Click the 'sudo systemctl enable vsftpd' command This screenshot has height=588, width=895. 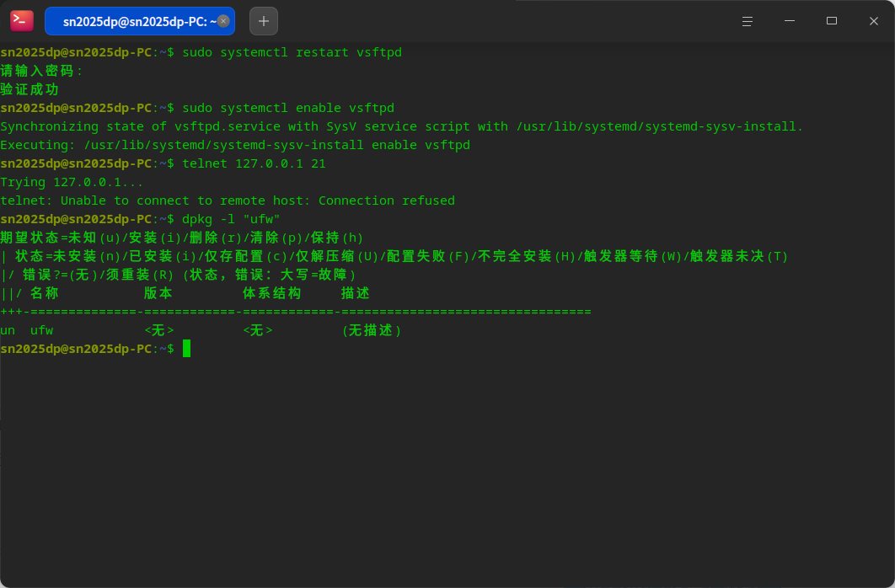coord(288,108)
